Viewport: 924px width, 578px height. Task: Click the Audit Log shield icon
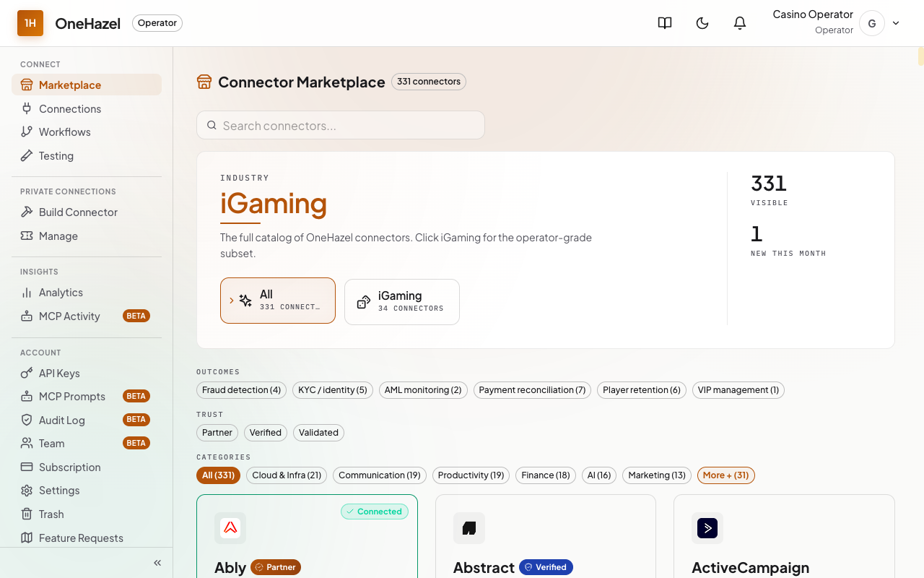tap(27, 420)
